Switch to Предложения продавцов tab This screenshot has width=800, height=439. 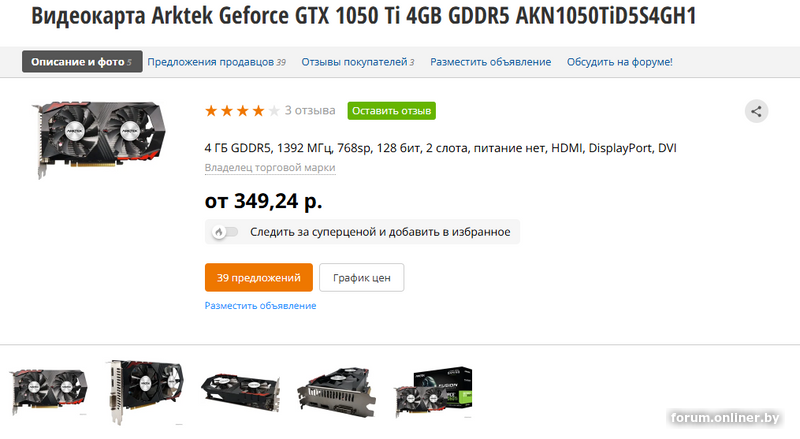216,62
